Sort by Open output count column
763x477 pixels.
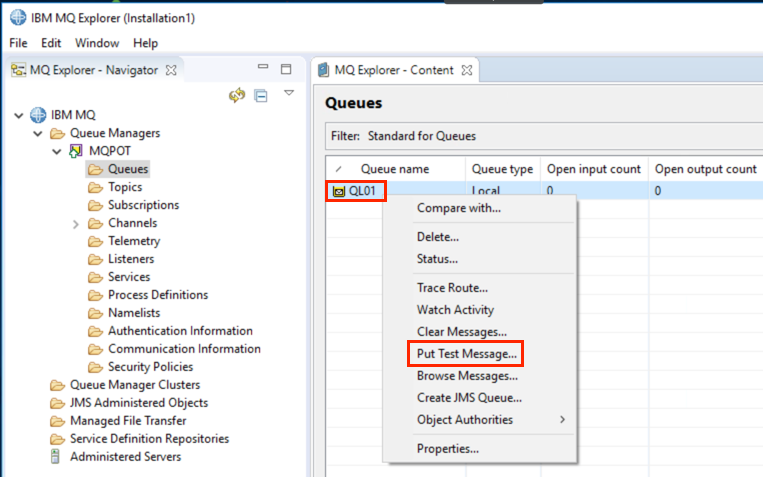coord(706,169)
